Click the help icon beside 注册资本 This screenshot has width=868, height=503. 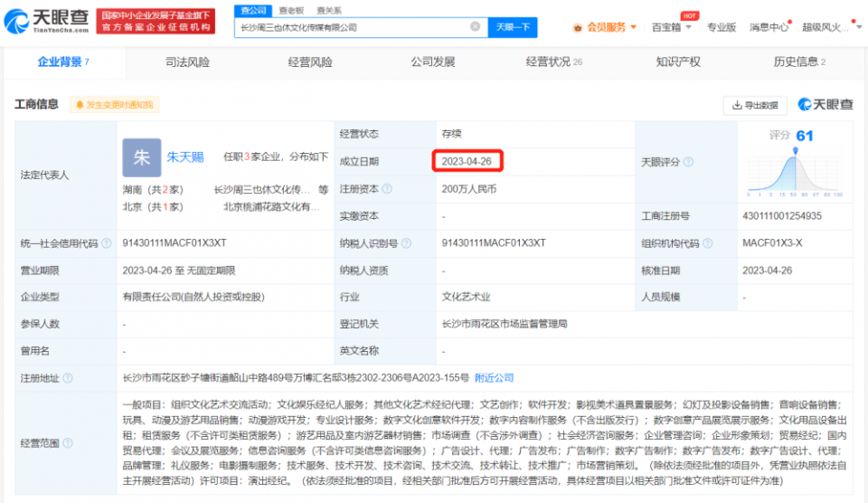pyautogui.click(x=388, y=189)
